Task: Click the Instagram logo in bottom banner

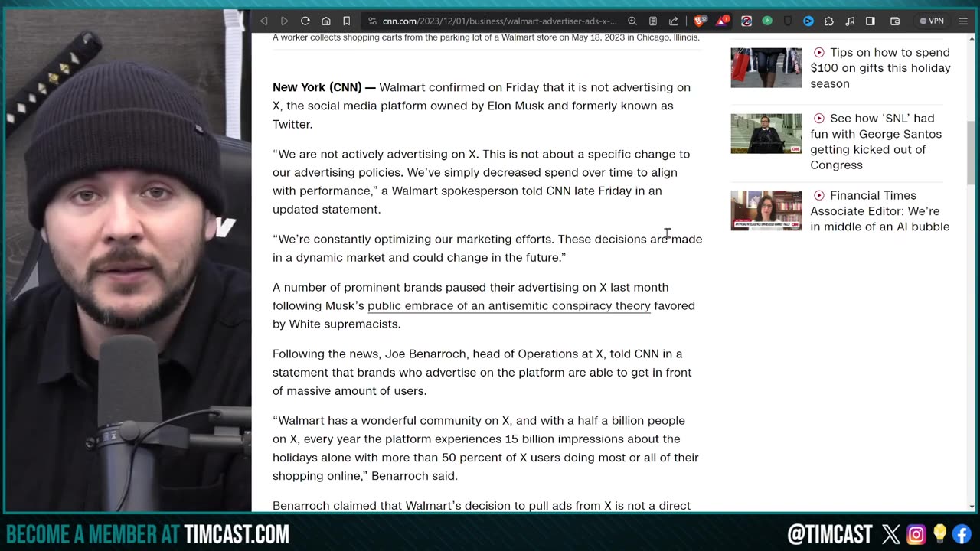Action: (x=916, y=533)
